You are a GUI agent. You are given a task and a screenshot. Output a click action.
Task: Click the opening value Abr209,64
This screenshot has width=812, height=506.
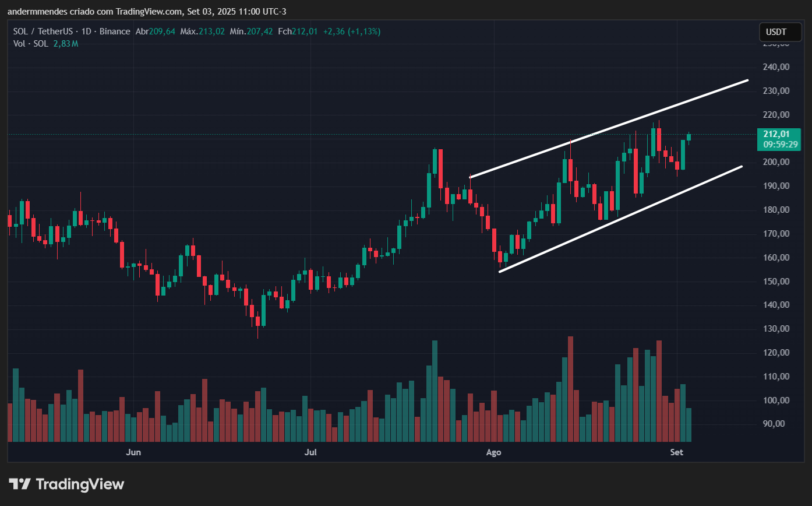point(155,31)
